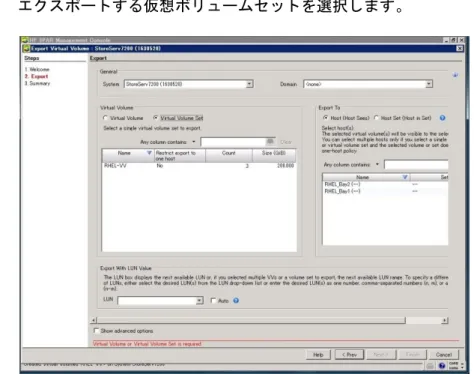Tick the Show advanced options checkbox
474x374 pixels.
[96, 331]
